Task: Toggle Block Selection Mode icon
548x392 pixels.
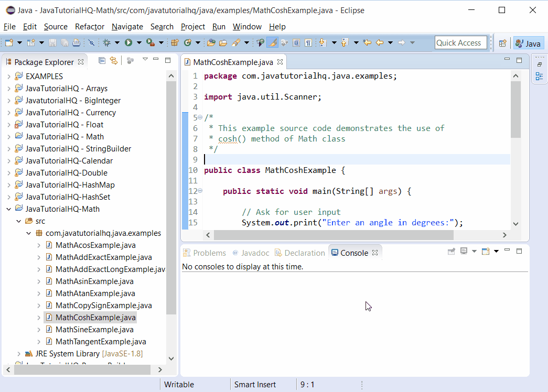Action: pos(296,42)
